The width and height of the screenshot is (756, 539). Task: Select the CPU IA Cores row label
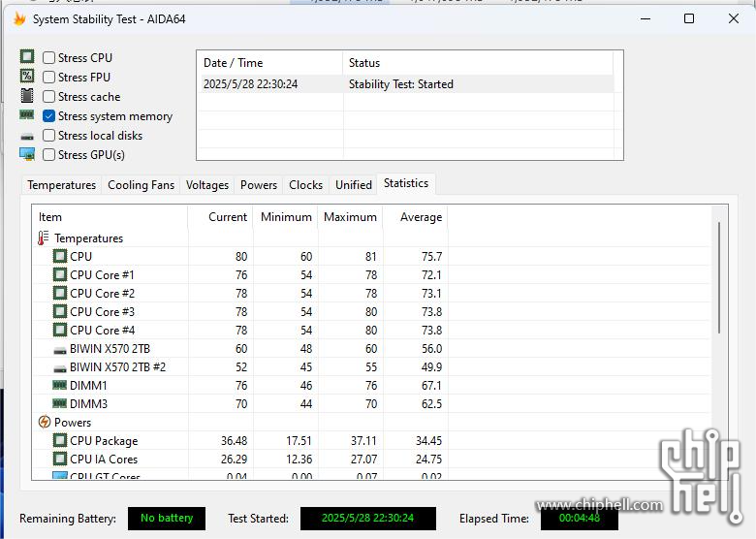[x=104, y=459]
